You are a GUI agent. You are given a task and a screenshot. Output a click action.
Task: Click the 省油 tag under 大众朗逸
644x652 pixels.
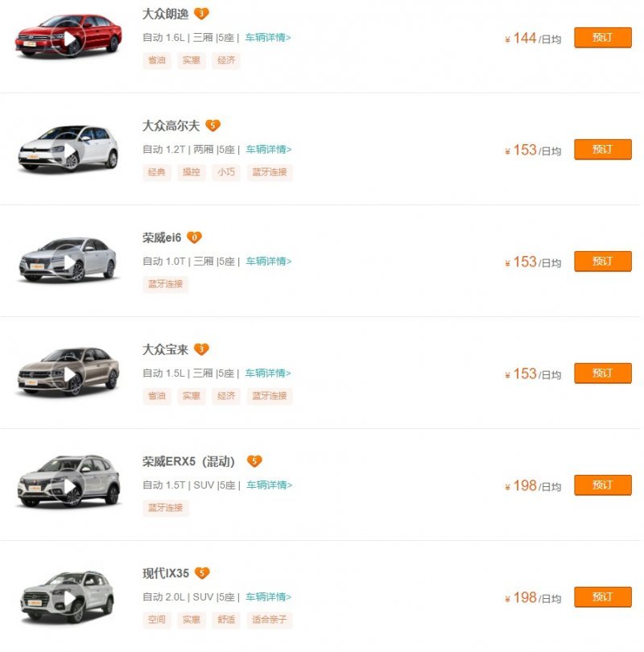click(x=157, y=60)
